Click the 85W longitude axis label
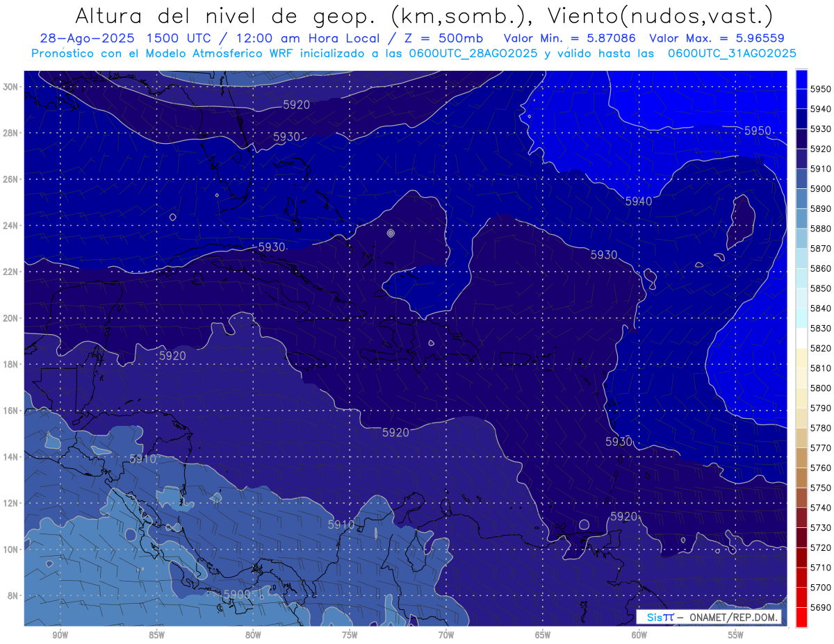 (x=156, y=634)
